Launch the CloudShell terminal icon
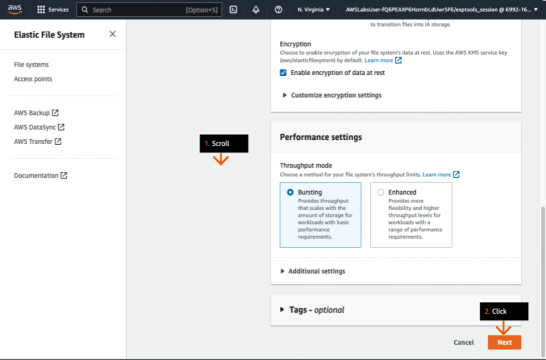Image resolution: width=546 pixels, height=360 pixels. (233, 9)
